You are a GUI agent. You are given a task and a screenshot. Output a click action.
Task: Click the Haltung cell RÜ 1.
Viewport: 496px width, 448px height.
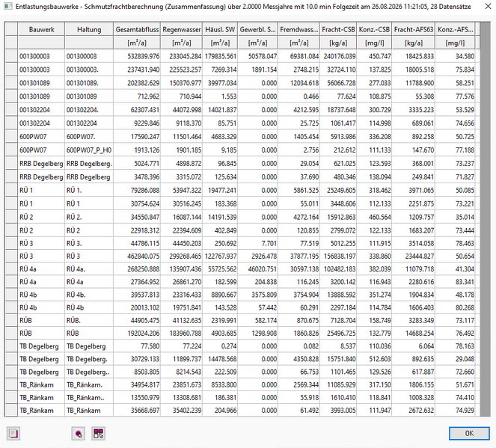(89, 203)
